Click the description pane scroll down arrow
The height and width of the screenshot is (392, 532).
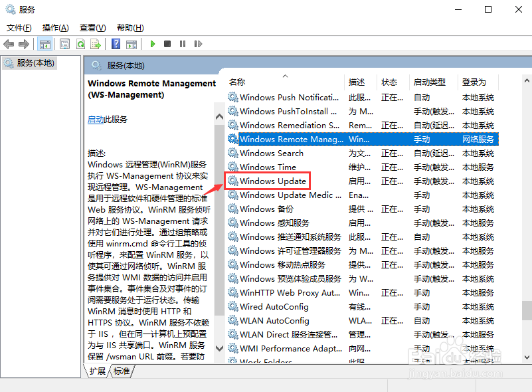(x=220, y=348)
